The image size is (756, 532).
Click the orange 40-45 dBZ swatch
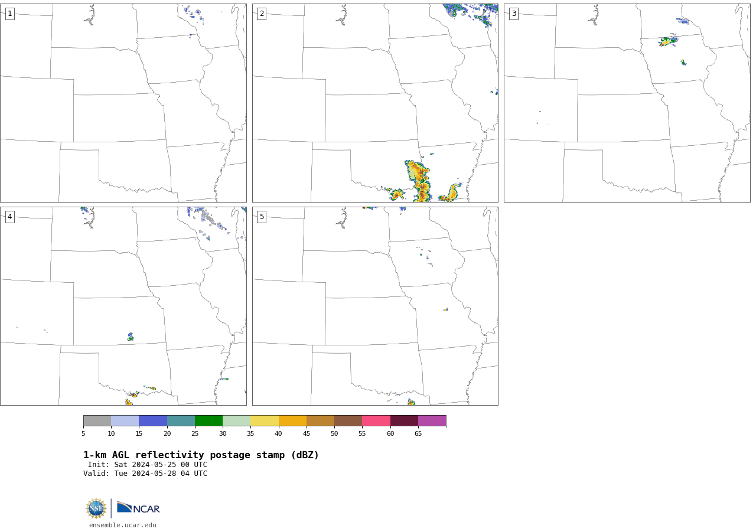pos(292,421)
